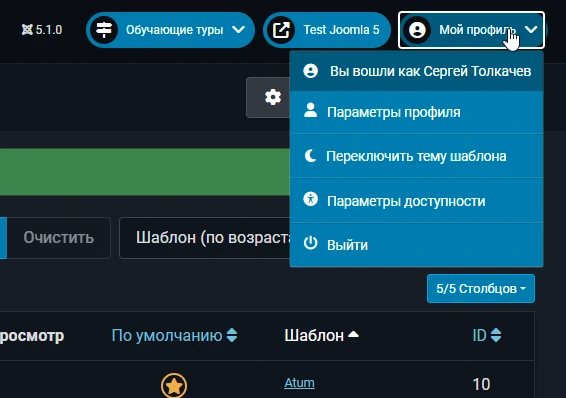Click the power icon beside Выйти

pyautogui.click(x=310, y=243)
